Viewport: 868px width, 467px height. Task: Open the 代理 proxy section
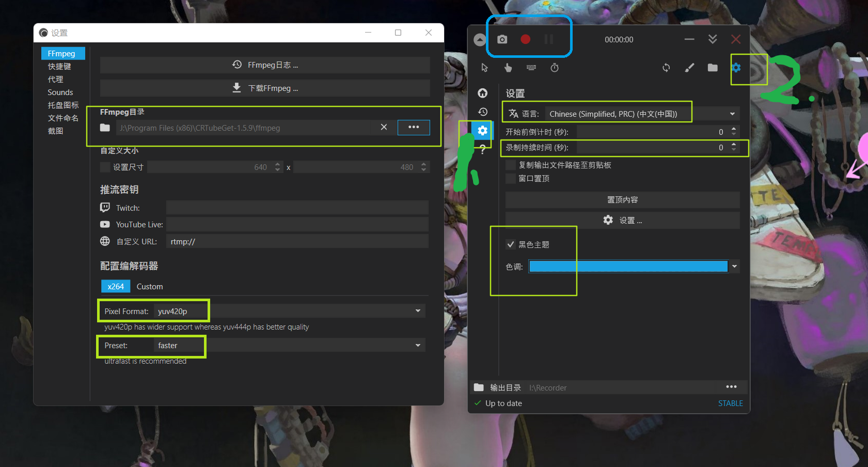(55, 79)
